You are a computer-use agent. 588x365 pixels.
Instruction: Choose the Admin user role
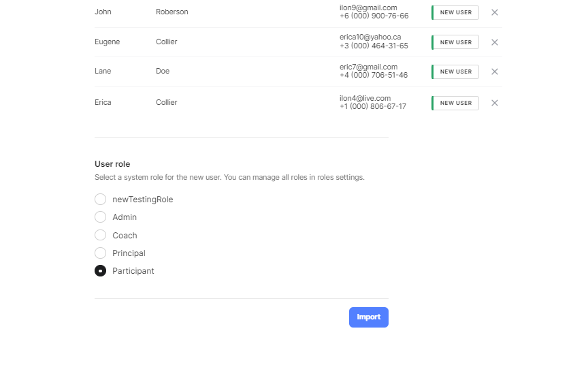(x=101, y=217)
